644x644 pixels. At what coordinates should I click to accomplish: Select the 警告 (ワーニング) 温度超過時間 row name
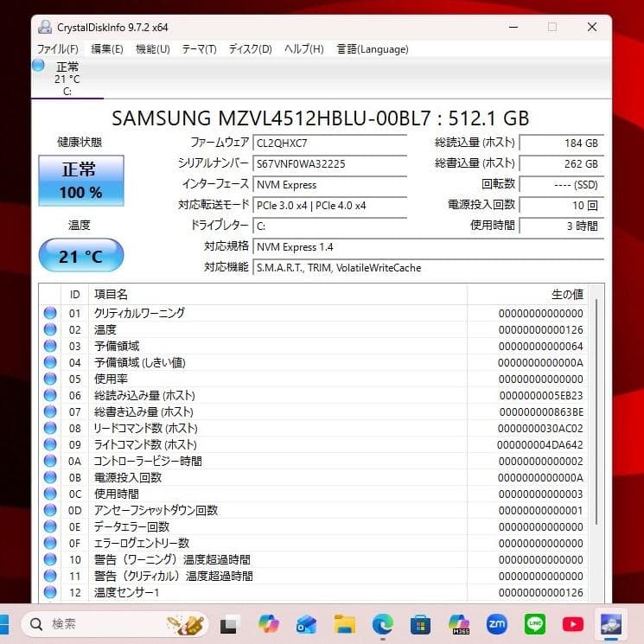(172, 559)
